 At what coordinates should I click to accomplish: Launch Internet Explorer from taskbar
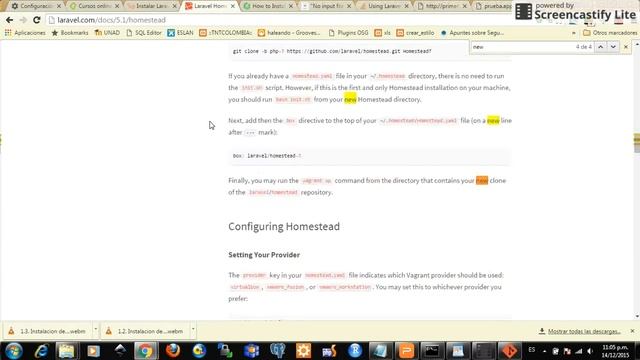pos(41,351)
